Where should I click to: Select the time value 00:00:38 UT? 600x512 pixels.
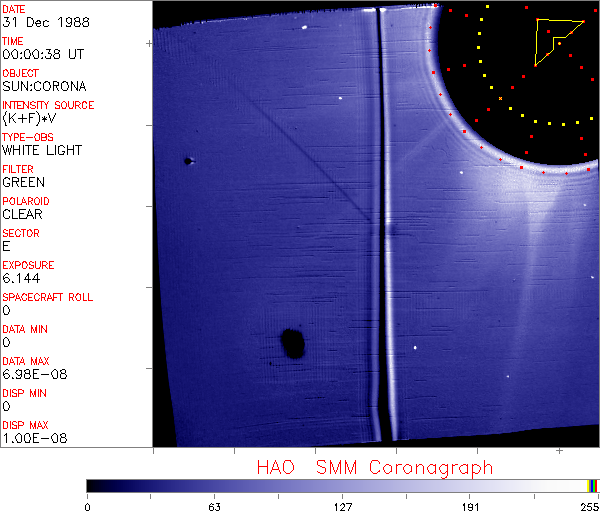[43, 54]
